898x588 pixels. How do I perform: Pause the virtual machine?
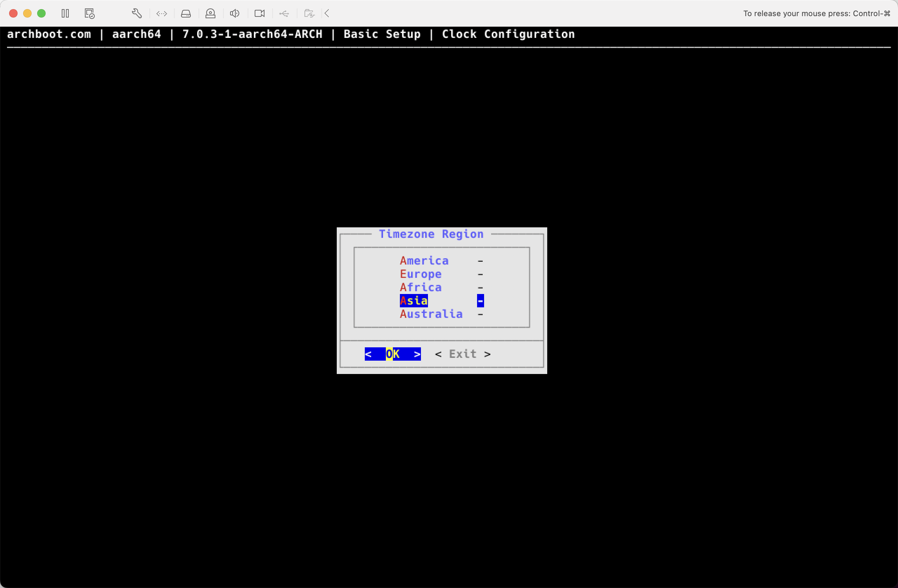[65, 14]
